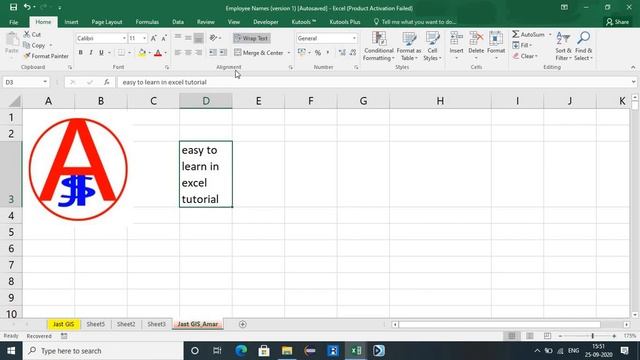Switch to Normal view in status bar
640x360 pixels.
coord(512,336)
